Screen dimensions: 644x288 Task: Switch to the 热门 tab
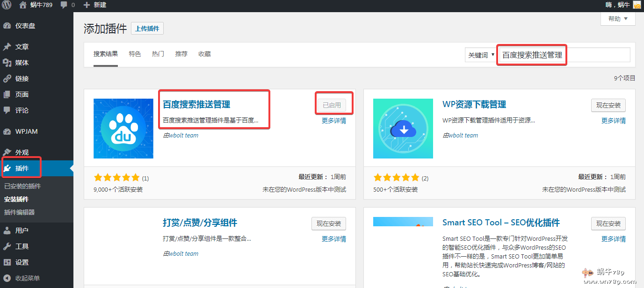point(158,54)
